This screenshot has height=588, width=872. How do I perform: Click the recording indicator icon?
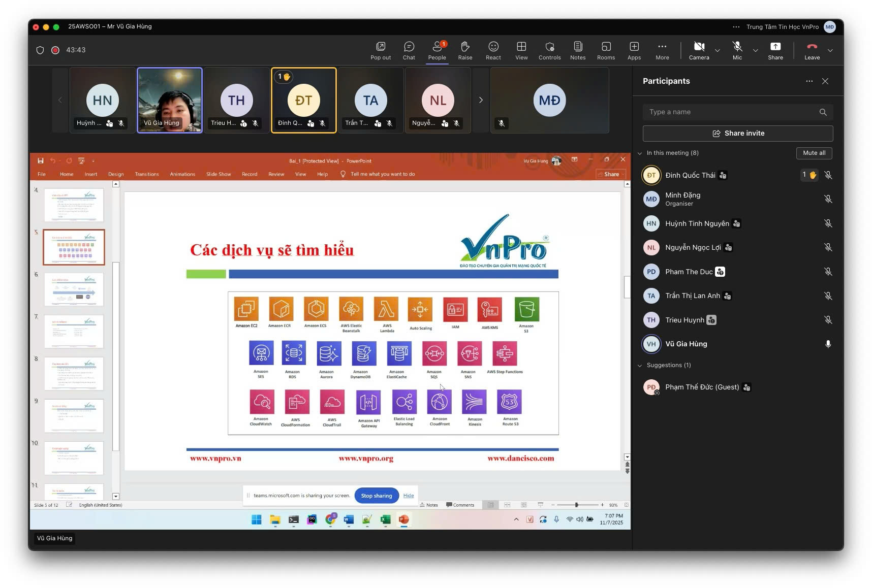55,50
